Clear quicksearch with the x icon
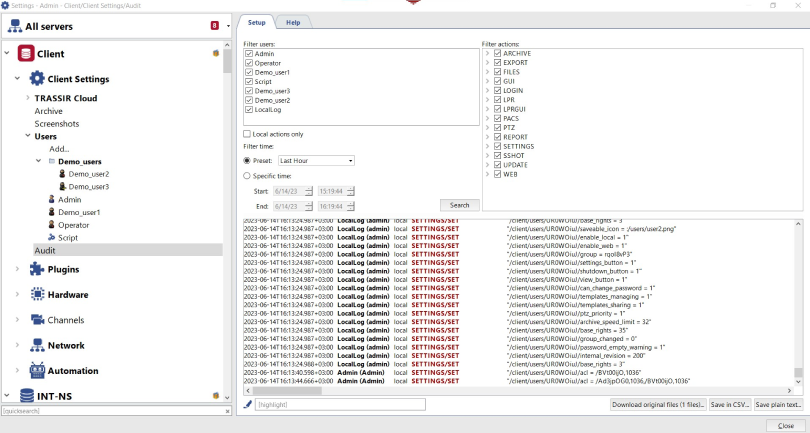 click(228, 411)
